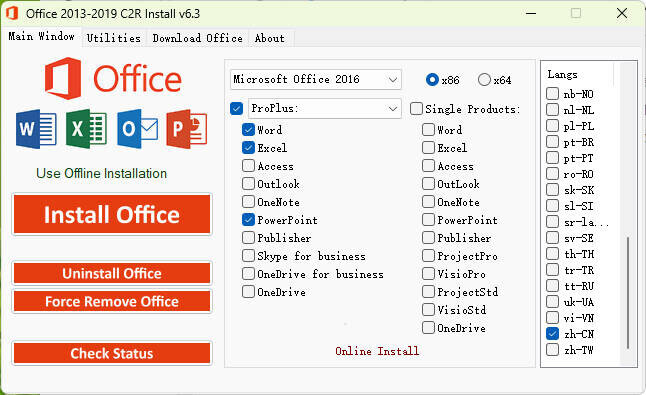Screen dimensions: 646x395
Task: Click the Office icon in title bar
Action: 12,13
